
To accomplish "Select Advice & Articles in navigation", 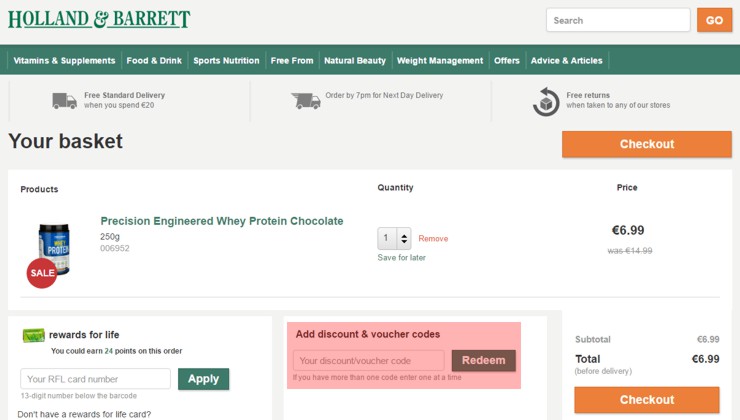I will (566, 60).
